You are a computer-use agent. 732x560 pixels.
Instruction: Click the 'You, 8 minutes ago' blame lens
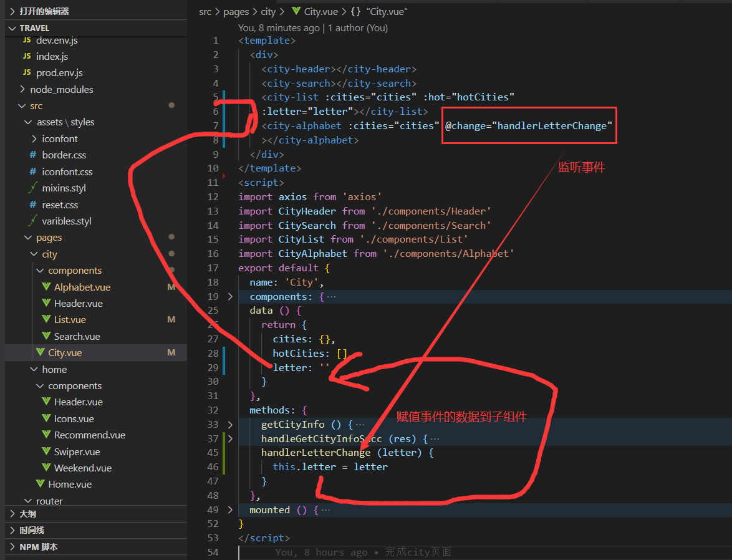[279, 28]
